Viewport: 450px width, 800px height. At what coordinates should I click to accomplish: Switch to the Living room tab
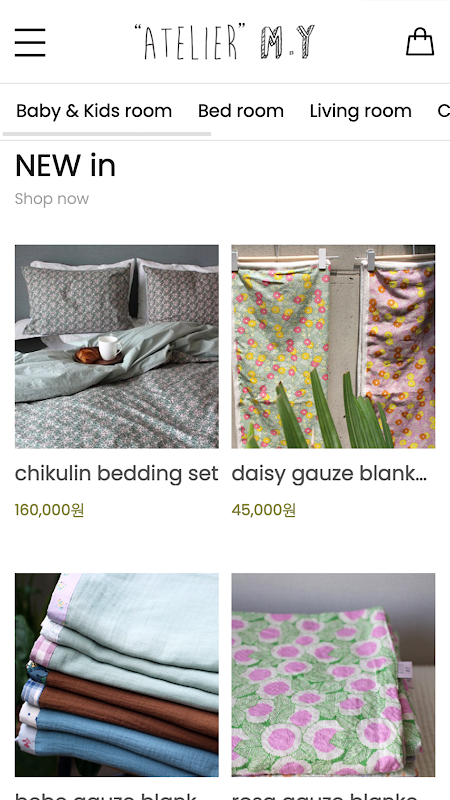(360, 111)
